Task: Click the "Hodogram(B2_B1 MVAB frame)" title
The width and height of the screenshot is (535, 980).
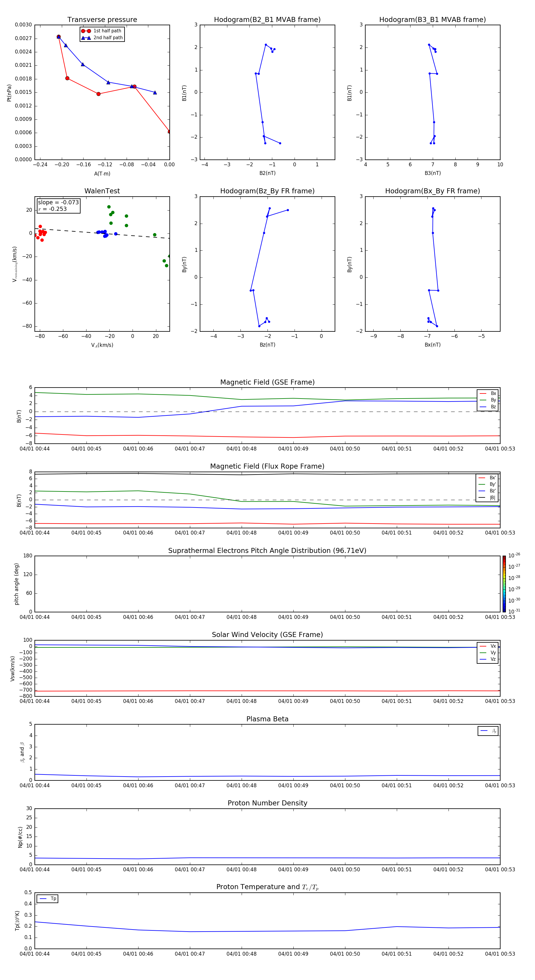Action: click(267, 20)
